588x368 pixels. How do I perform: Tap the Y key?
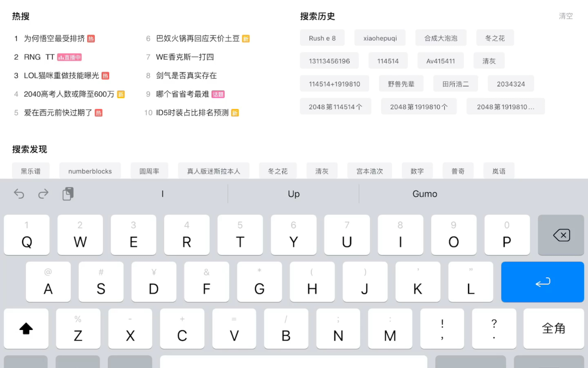point(293,235)
